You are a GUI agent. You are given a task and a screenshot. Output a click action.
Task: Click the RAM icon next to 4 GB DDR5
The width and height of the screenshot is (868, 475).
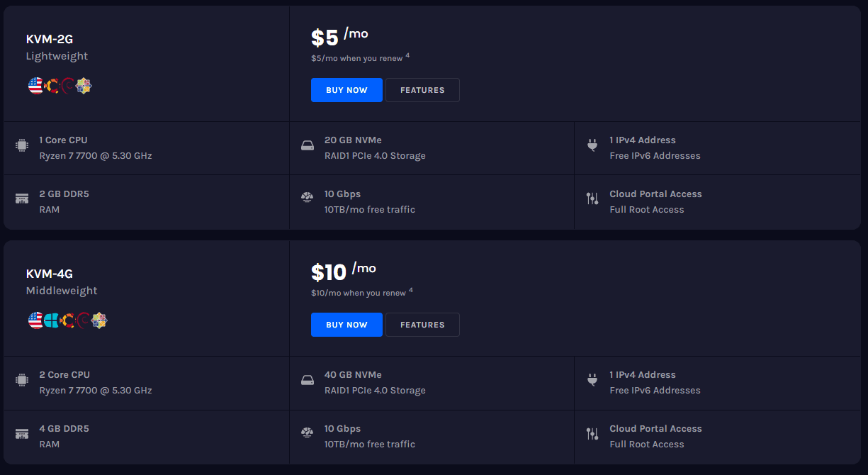pos(22,433)
